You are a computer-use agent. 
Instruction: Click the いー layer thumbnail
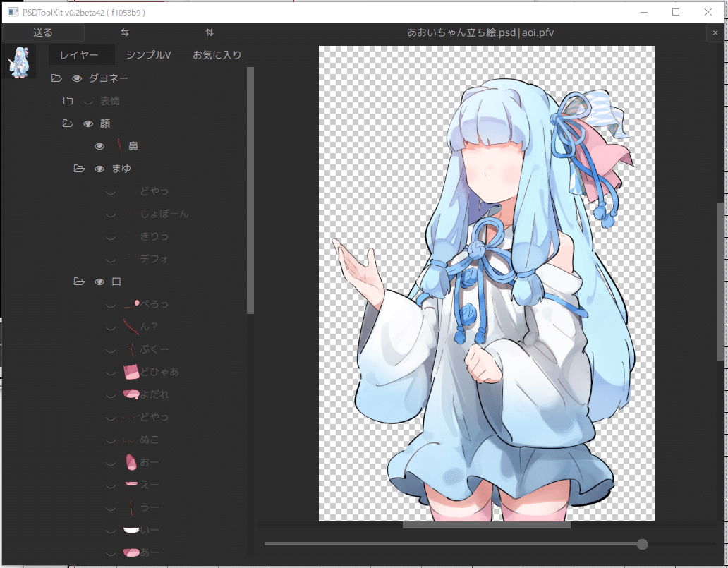(131, 529)
